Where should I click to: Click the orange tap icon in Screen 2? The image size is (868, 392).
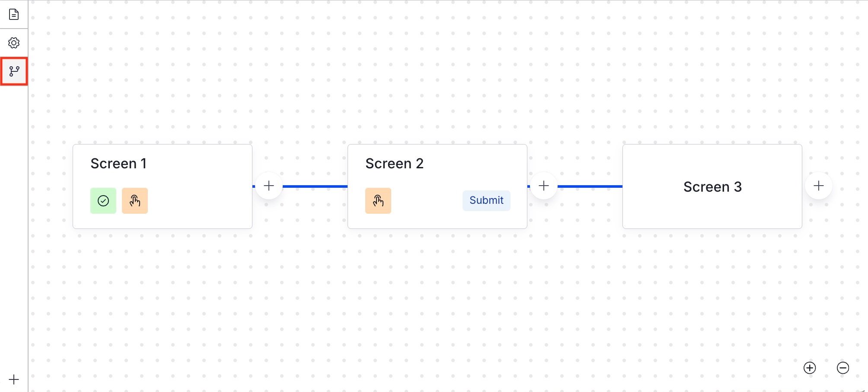point(378,201)
